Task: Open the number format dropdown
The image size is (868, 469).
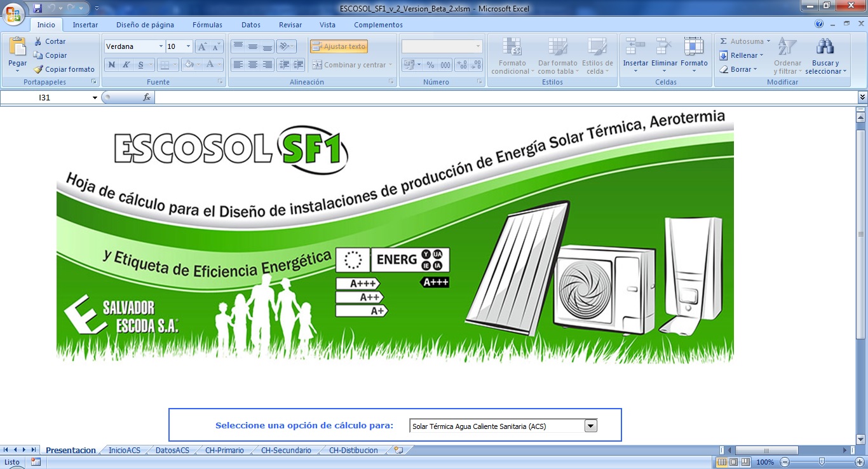Action: point(478,46)
